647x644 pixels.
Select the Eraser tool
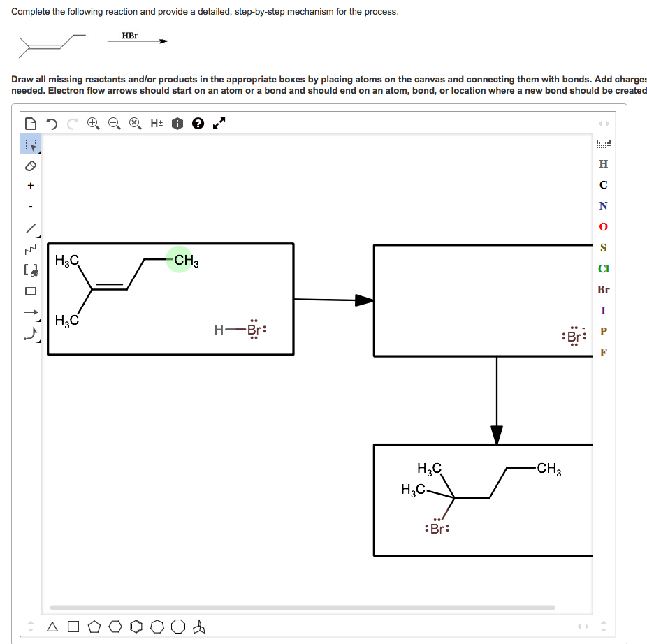click(x=31, y=166)
